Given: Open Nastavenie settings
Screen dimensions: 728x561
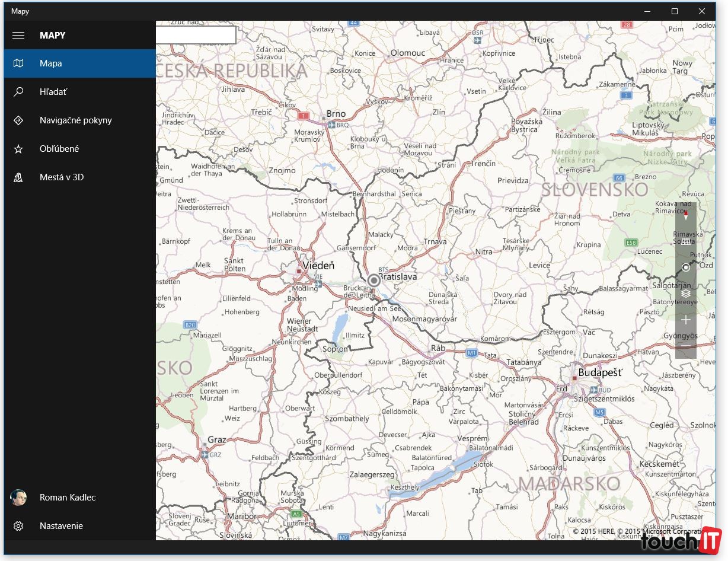Looking at the screenshot, I should 61,526.
